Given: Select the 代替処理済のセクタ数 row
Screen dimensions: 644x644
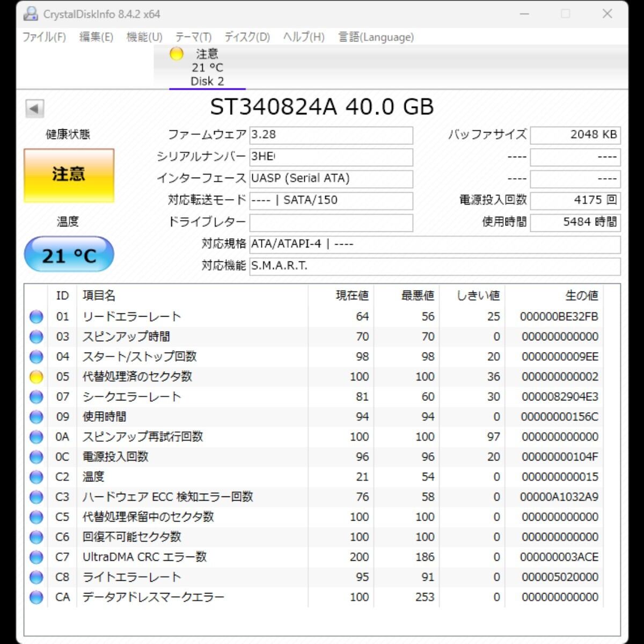Looking at the screenshot, I should [x=137, y=377].
